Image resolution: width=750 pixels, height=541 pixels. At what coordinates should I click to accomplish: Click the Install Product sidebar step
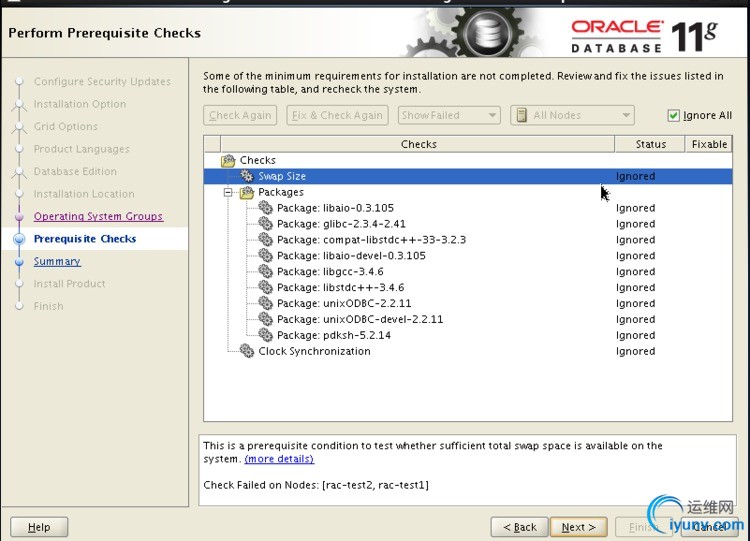click(x=69, y=284)
